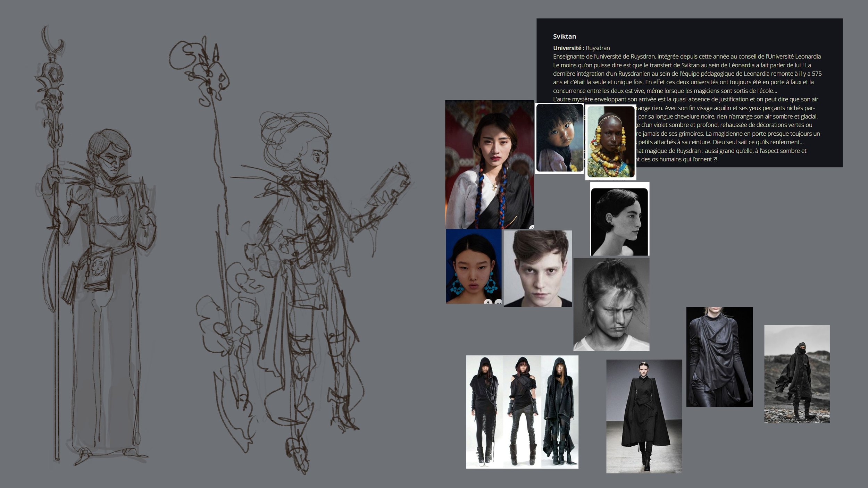Screen dimensions: 868x488
Task: Open the small child portrait thumbnail
Action: point(559,138)
